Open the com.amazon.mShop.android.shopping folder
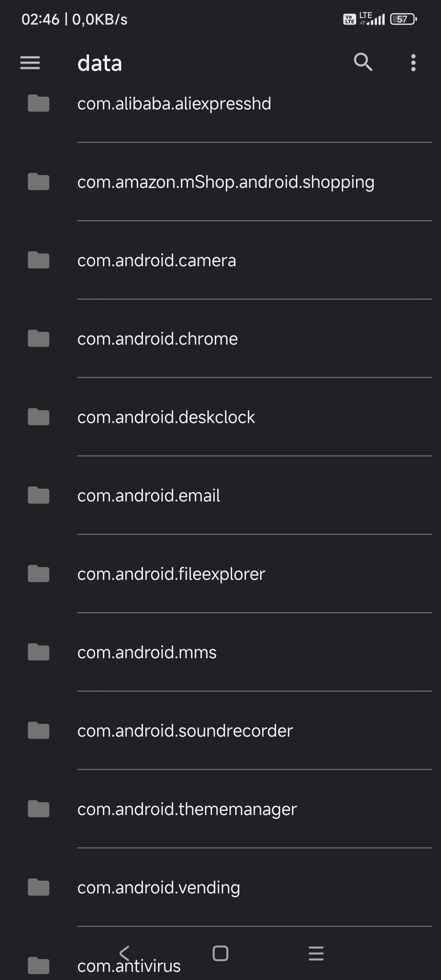441x980 pixels. (x=225, y=182)
